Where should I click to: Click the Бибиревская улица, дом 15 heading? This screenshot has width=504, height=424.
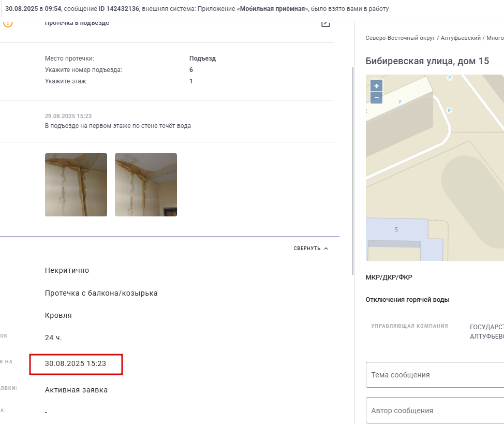point(427,61)
